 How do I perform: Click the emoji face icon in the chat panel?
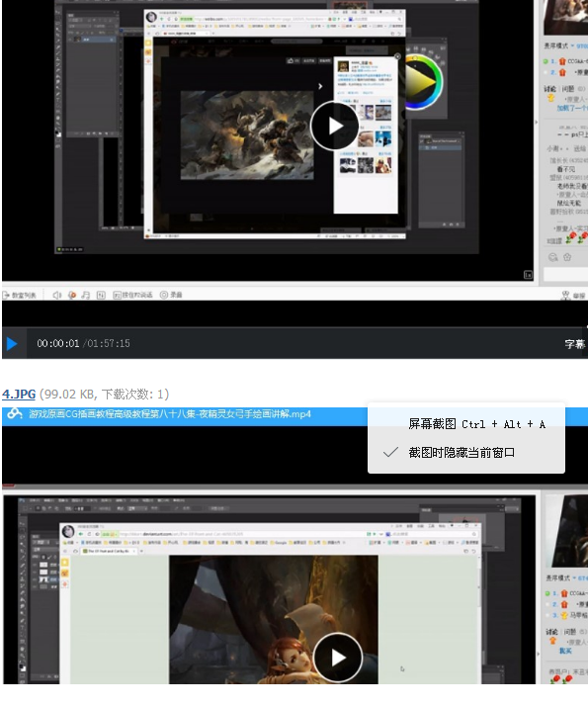pos(552,257)
